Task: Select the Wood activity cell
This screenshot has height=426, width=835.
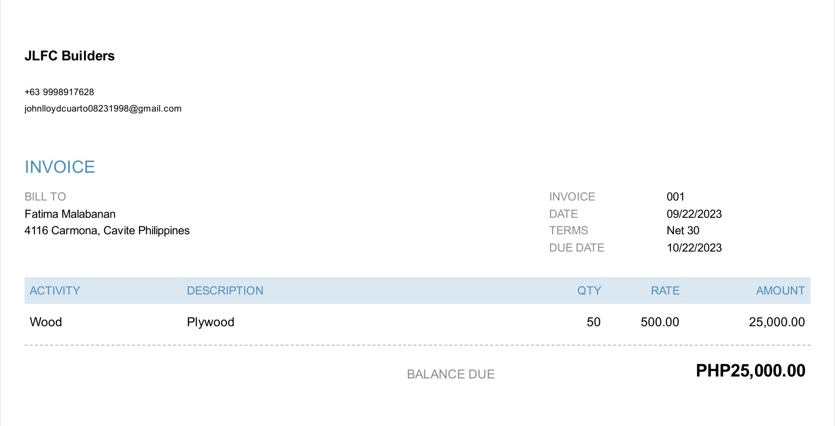Action: pyautogui.click(x=46, y=322)
